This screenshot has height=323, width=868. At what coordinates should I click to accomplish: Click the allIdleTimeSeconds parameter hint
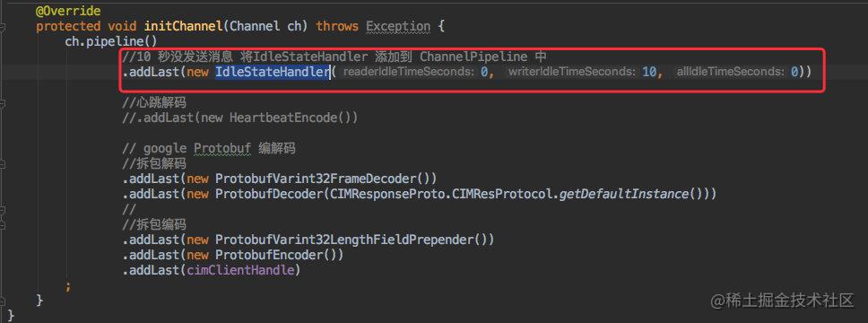click(732, 72)
